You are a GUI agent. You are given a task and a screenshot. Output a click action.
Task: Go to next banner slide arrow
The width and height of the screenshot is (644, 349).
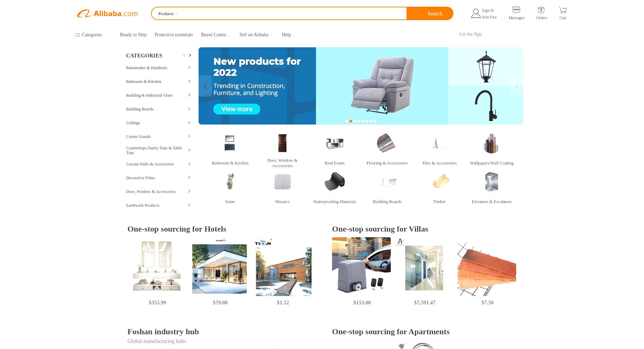tap(517, 86)
